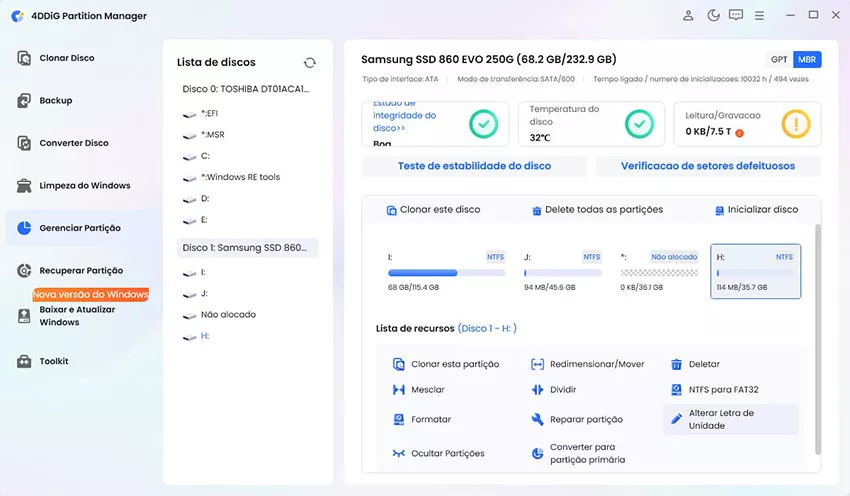Image resolution: width=850 pixels, height=496 pixels.
Task: Click the 4DDiG app logo
Action: pyautogui.click(x=17, y=16)
